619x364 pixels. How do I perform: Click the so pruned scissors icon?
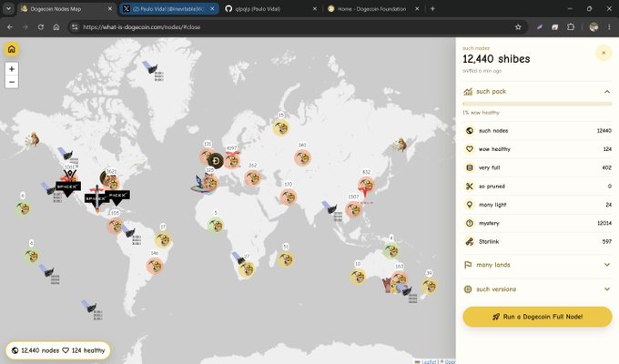click(470, 187)
